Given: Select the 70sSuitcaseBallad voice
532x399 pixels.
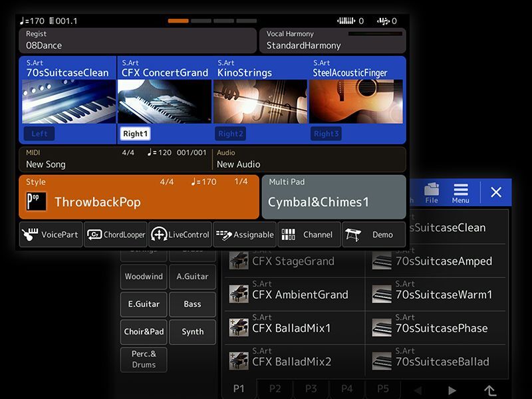Looking at the screenshot, I should tap(437, 361).
